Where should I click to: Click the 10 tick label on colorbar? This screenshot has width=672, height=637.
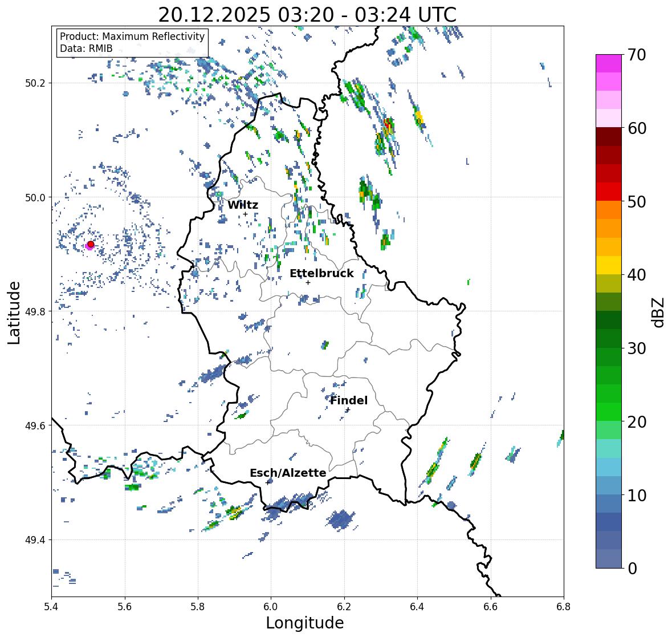click(x=636, y=495)
